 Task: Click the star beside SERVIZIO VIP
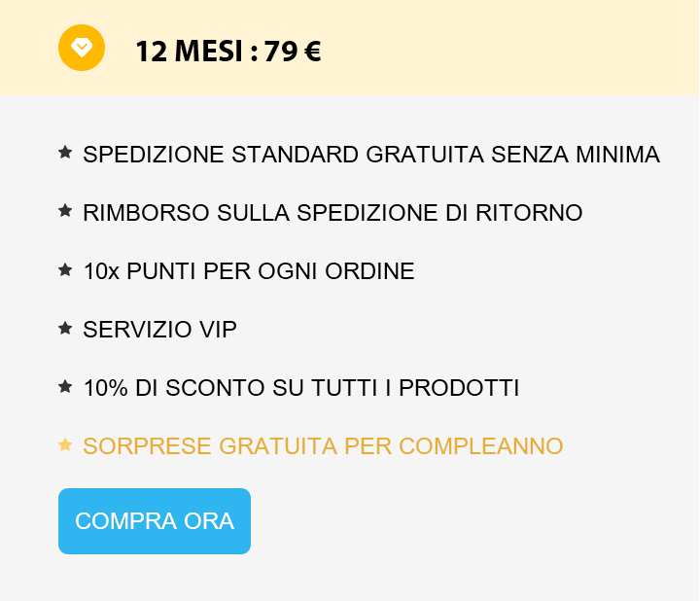(x=65, y=328)
